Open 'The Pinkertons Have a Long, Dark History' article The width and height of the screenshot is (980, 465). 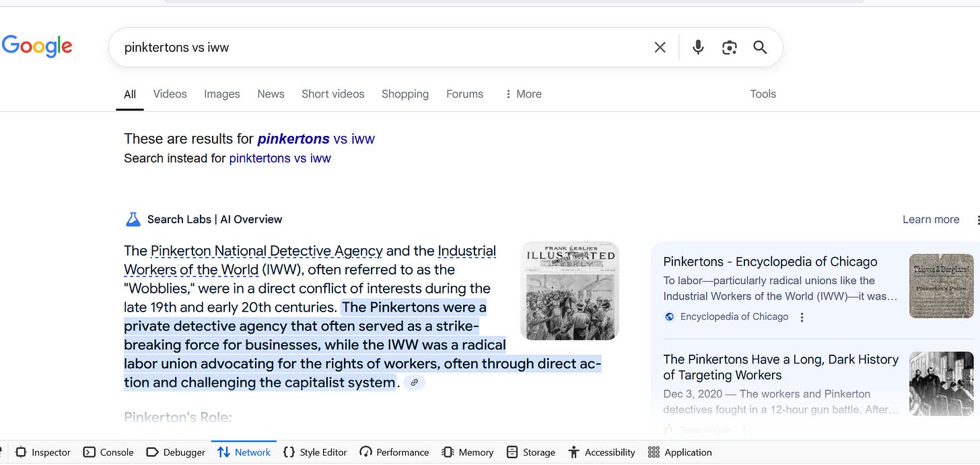point(781,367)
